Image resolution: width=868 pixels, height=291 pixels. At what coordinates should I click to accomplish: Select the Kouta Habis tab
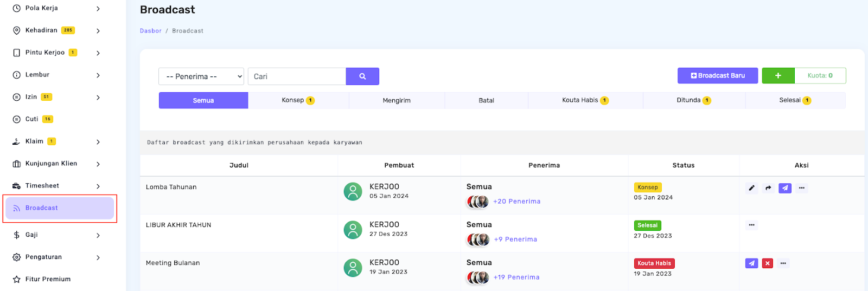pyautogui.click(x=585, y=100)
